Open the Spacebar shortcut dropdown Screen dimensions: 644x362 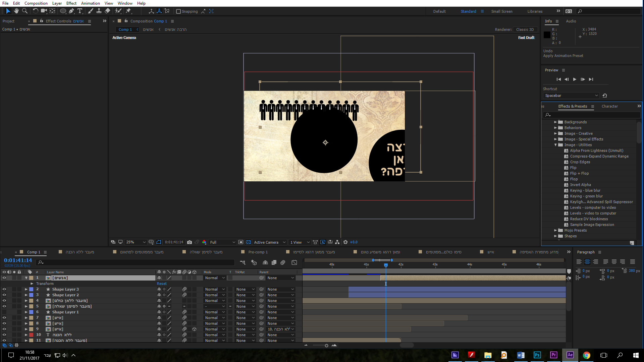point(571,96)
